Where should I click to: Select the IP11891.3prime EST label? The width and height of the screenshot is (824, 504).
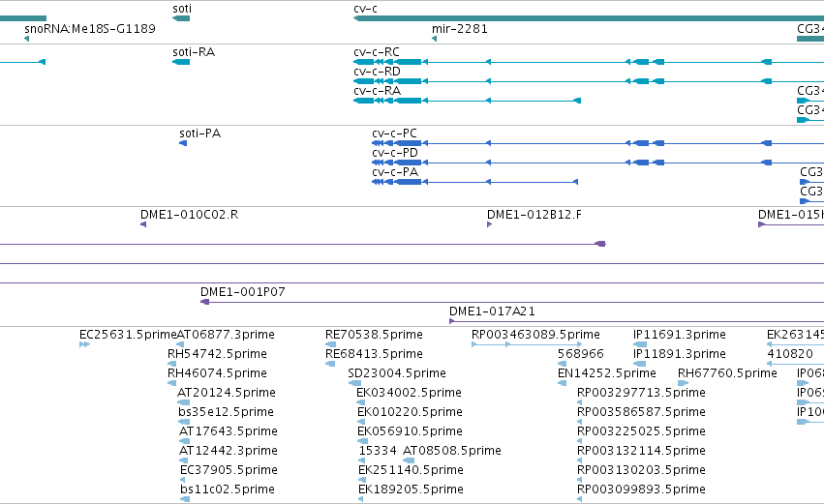[680, 354]
